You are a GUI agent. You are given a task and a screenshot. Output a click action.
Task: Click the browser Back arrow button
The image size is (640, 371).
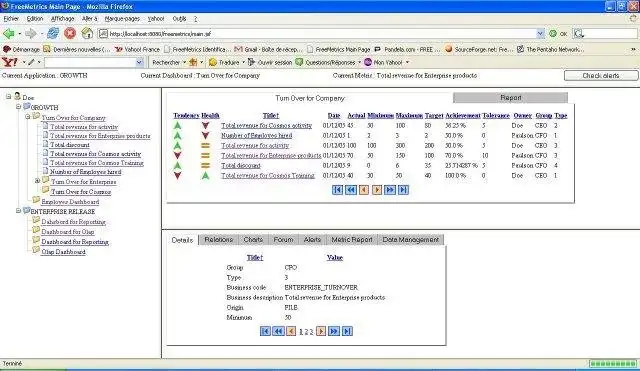pos(8,33)
